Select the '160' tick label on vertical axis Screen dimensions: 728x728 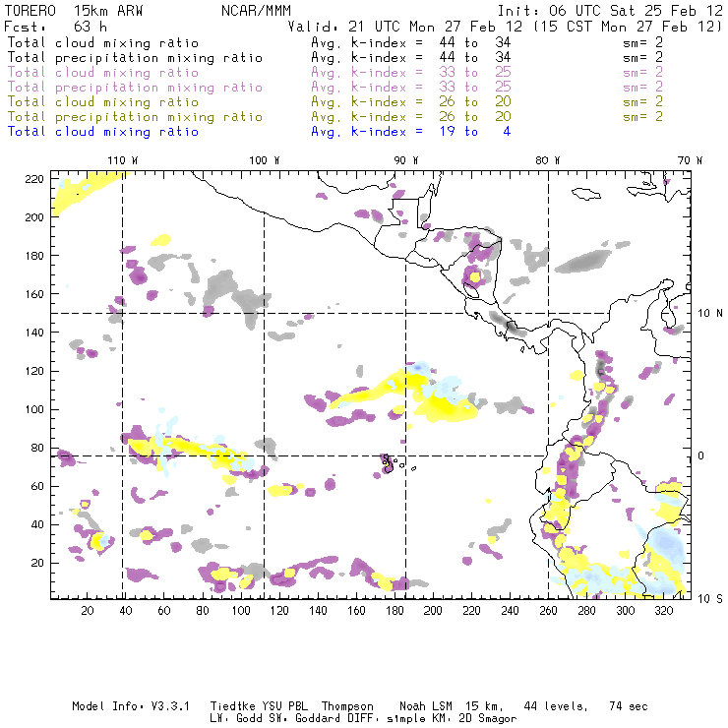point(34,294)
